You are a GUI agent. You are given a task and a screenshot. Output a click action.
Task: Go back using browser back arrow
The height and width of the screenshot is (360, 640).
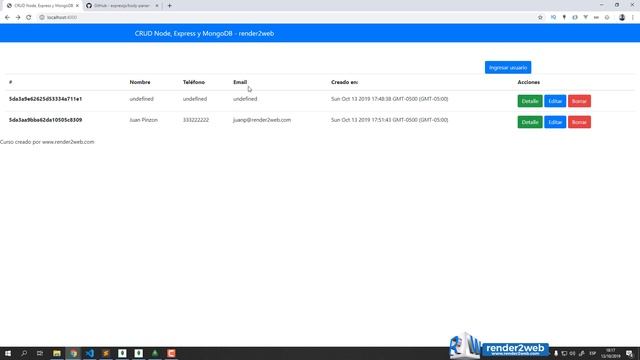(x=7, y=18)
